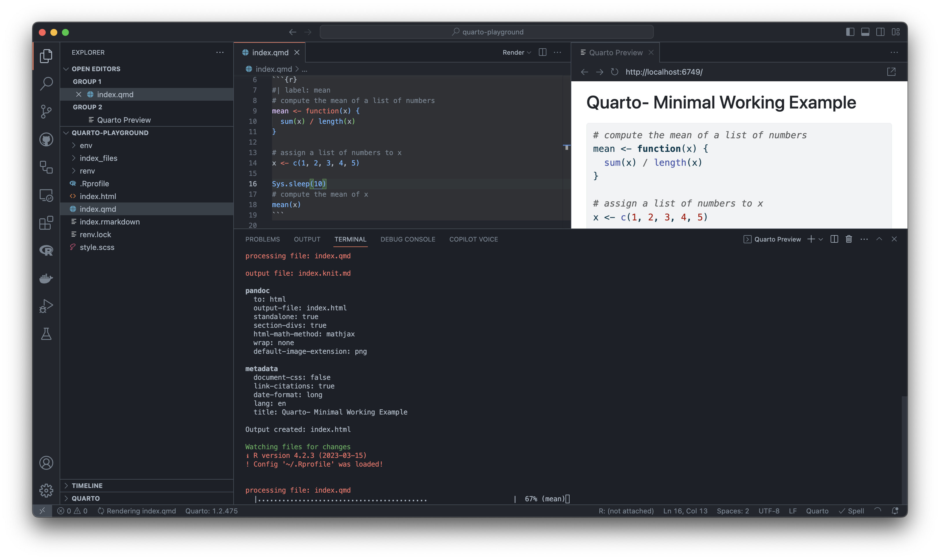
Task: Open the Explorer view in activity bar
Action: point(46,56)
